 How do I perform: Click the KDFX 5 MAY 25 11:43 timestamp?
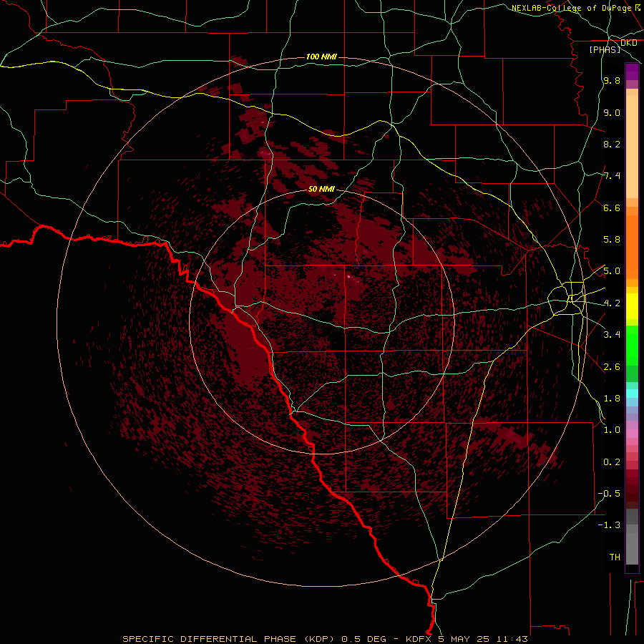click(x=467, y=639)
